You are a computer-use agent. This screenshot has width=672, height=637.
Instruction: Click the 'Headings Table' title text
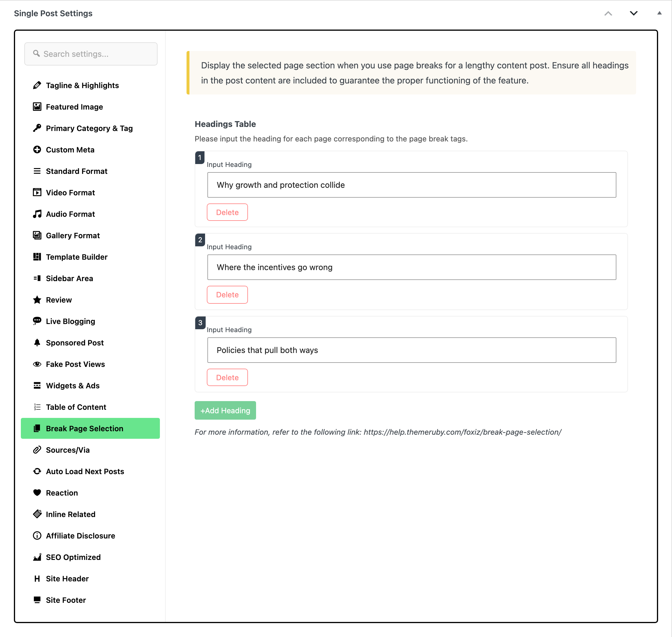(225, 124)
